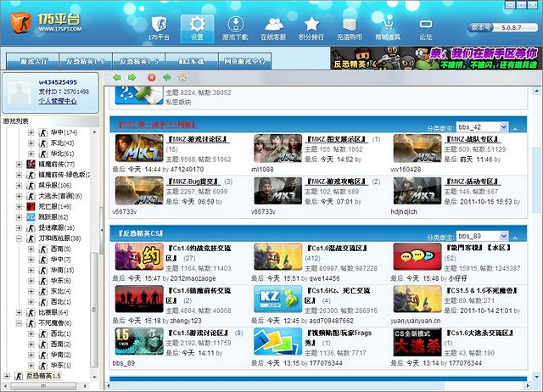Click the 175平台 orange cube logo
The height and width of the screenshot is (392, 543).
(20, 22)
